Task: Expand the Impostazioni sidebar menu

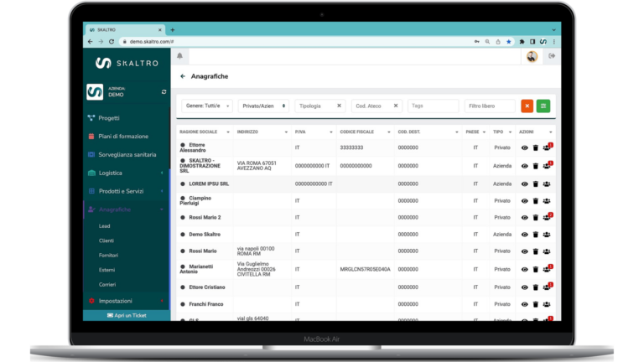Action: click(127, 301)
